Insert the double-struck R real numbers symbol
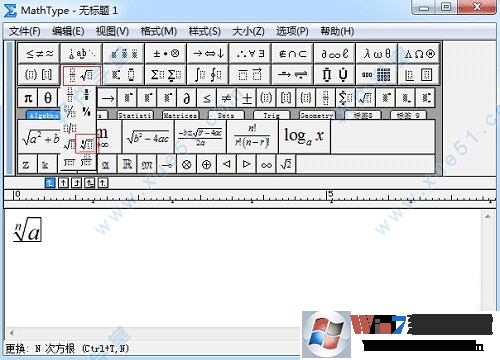Viewport: 500px width, 360px height. point(127,164)
